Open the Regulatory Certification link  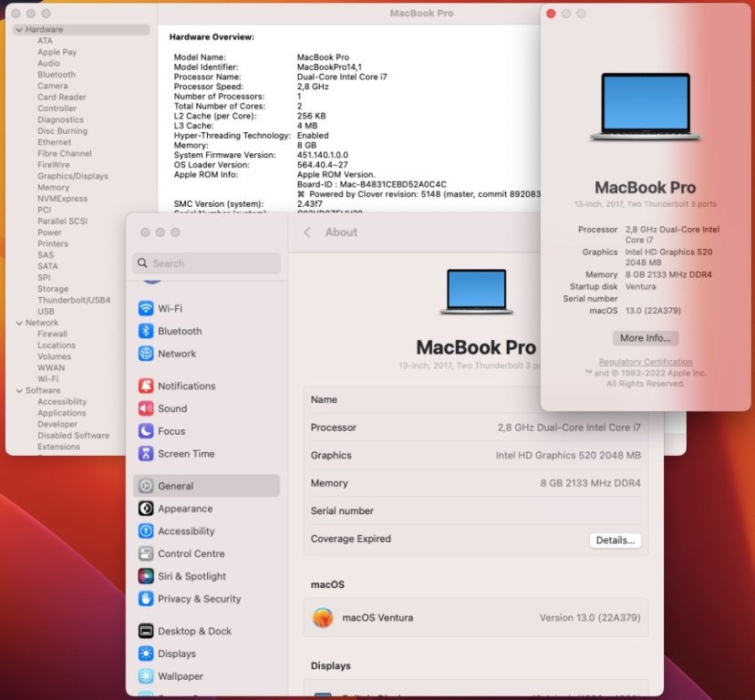click(645, 362)
